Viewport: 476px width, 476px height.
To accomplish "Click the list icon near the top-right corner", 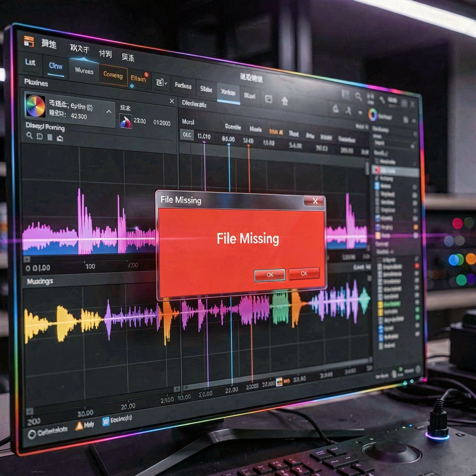I will pos(403,103).
